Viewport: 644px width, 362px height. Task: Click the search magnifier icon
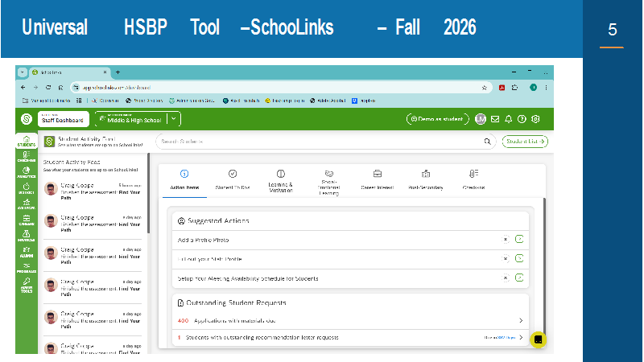pos(487,142)
